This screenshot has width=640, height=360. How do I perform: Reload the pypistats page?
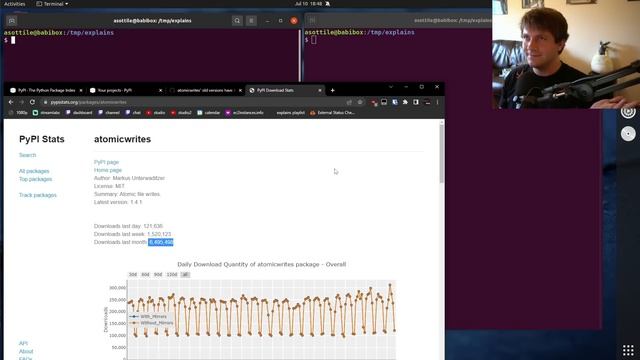(x=32, y=102)
